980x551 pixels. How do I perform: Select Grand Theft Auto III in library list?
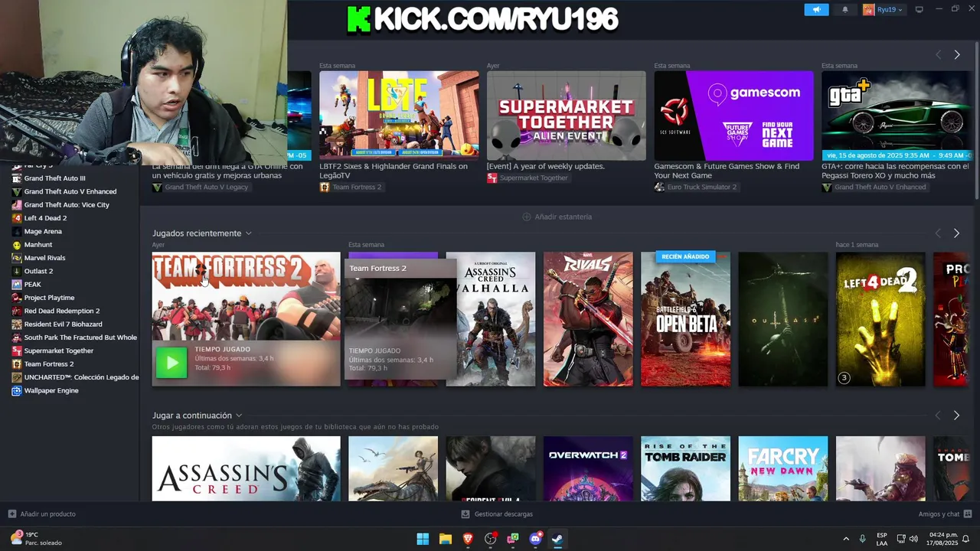tap(54, 178)
